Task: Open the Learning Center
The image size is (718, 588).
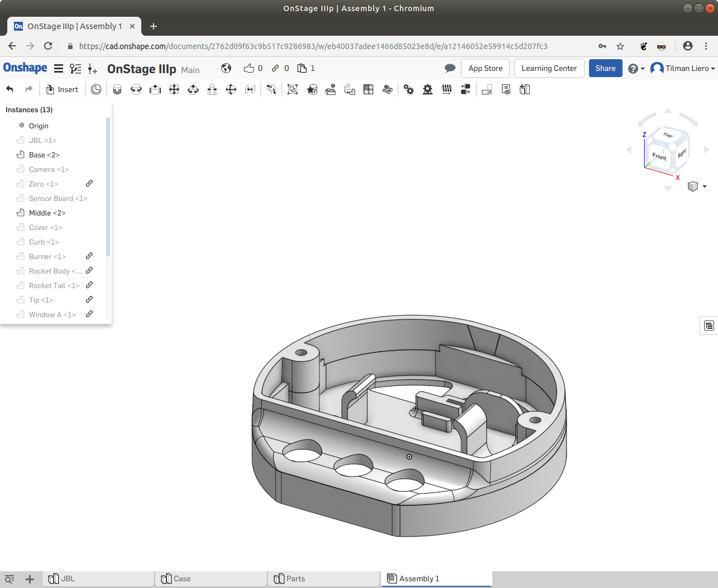Action: pos(549,68)
